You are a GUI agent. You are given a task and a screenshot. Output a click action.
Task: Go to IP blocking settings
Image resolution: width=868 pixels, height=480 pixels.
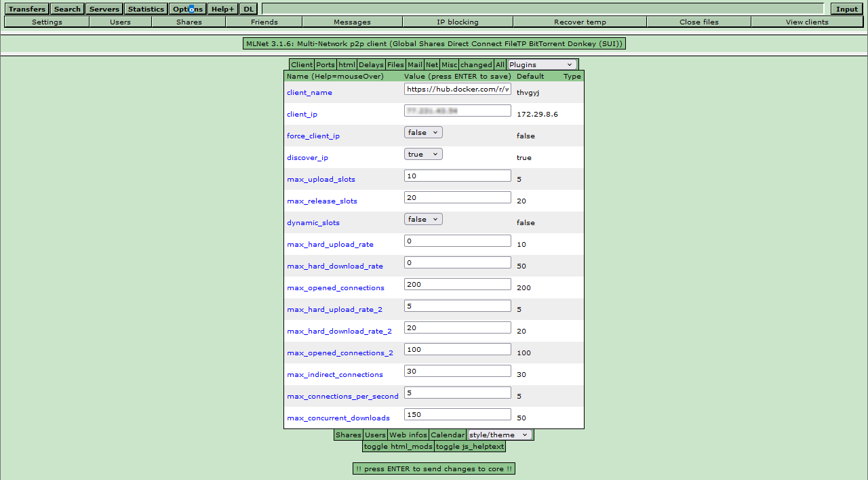pos(457,22)
